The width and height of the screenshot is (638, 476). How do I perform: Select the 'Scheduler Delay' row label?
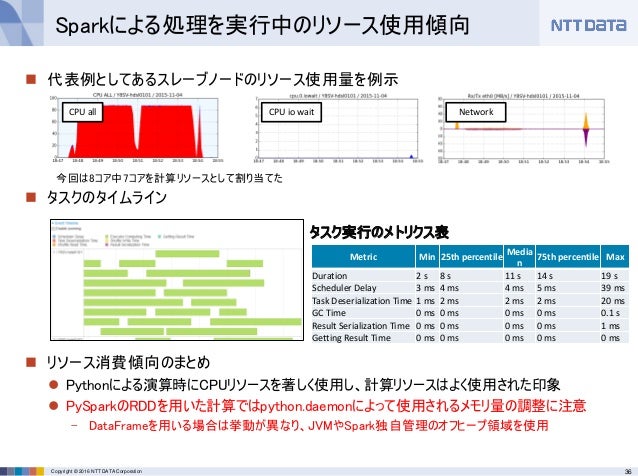[x=344, y=288]
